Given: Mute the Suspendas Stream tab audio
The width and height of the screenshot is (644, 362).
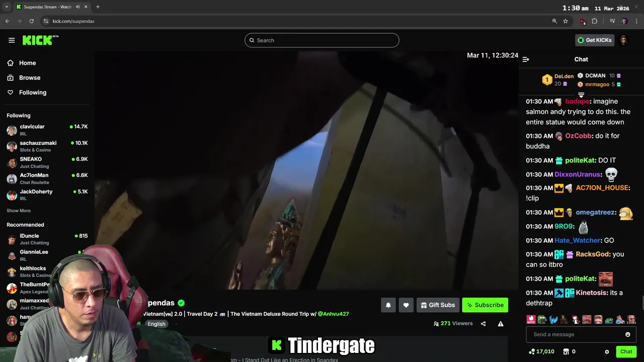Looking at the screenshot, I should [77, 7].
